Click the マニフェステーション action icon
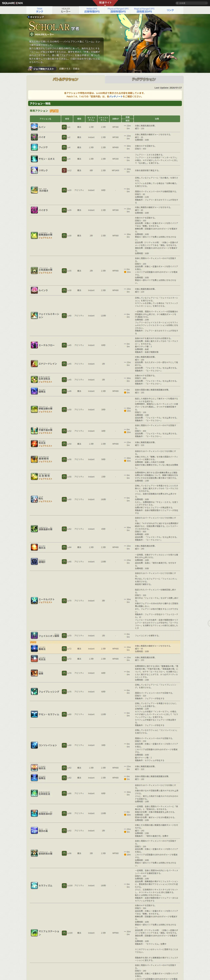Image resolution: width=210 pixels, height=980 pixels. click(x=34, y=932)
